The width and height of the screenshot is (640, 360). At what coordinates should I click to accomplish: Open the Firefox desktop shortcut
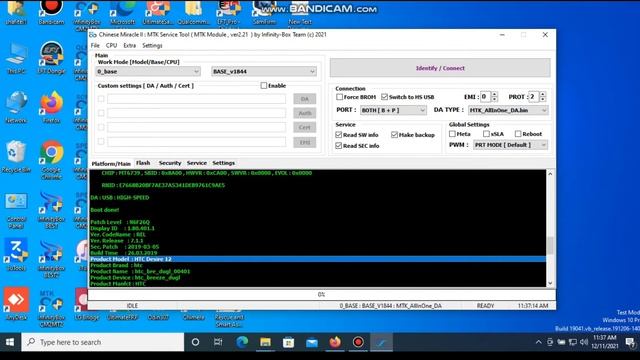click(51, 107)
